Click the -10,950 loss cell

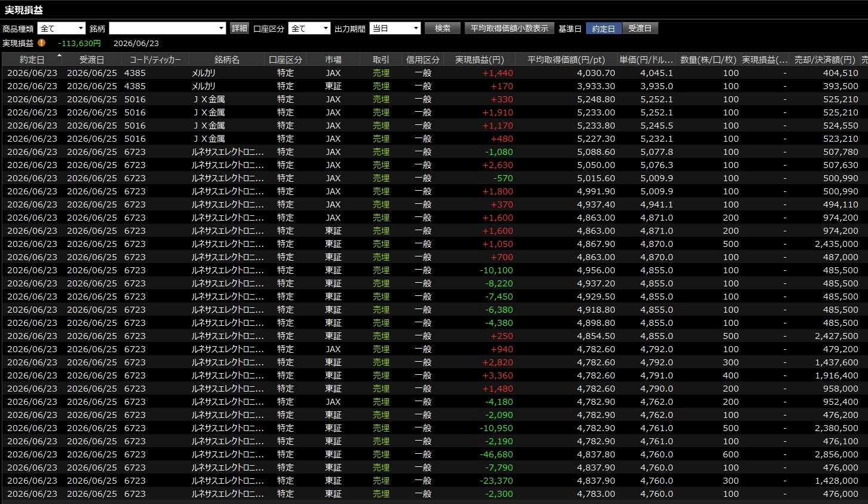click(x=496, y=428)
